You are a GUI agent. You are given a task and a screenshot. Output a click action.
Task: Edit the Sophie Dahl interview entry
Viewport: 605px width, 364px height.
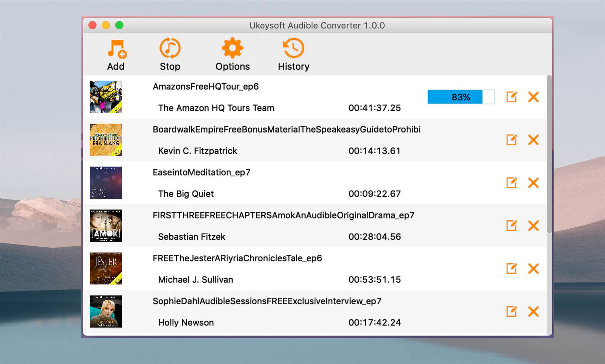(512, 312)
